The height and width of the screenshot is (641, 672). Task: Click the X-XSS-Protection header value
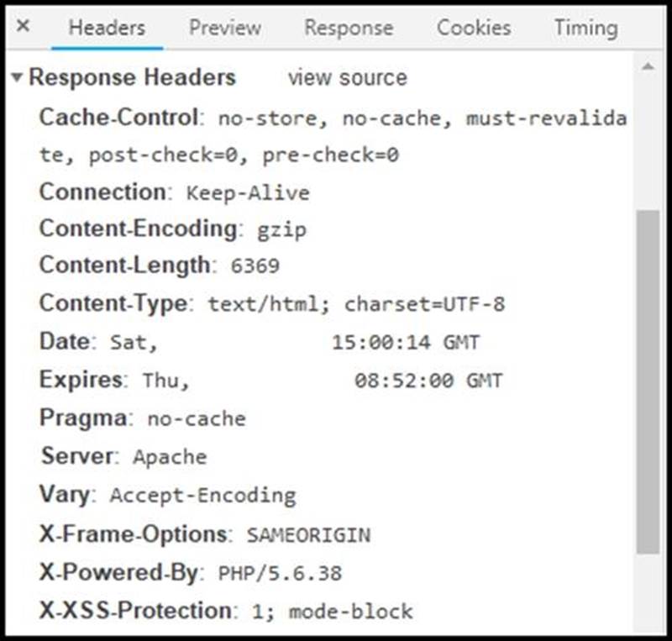click(333, 611)
